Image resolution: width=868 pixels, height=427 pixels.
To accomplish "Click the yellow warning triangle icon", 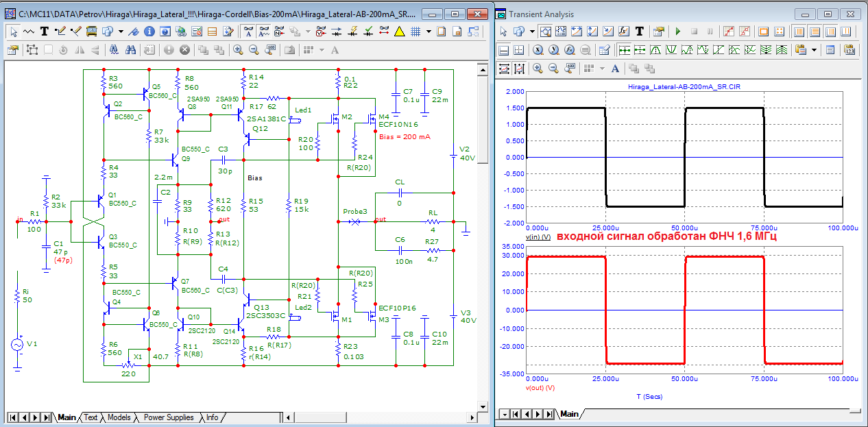I will coord(400,31).
